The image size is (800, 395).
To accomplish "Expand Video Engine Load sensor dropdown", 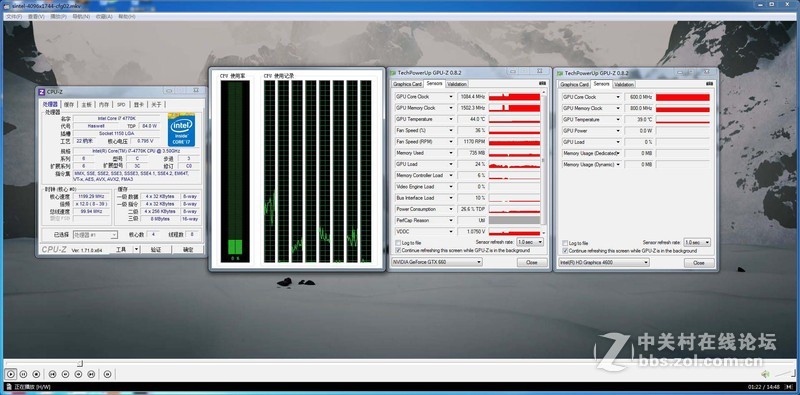I will click(x=451, y=186).
